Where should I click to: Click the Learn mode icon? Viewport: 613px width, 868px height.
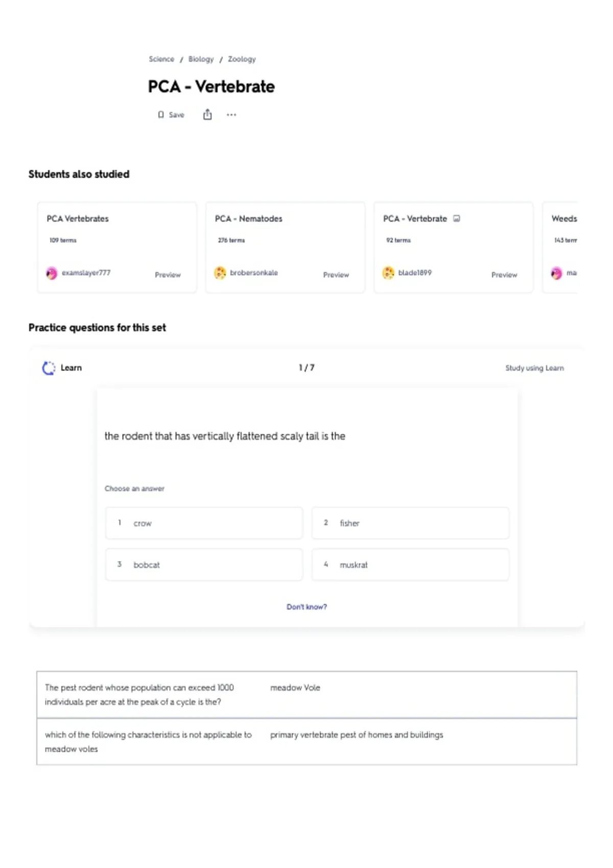pos(49,368)
